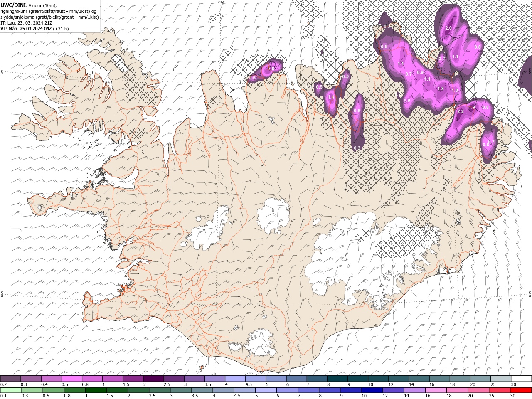
Task: Click the 1.8 precipitation value on the map
Action: (x=441, y=89)
